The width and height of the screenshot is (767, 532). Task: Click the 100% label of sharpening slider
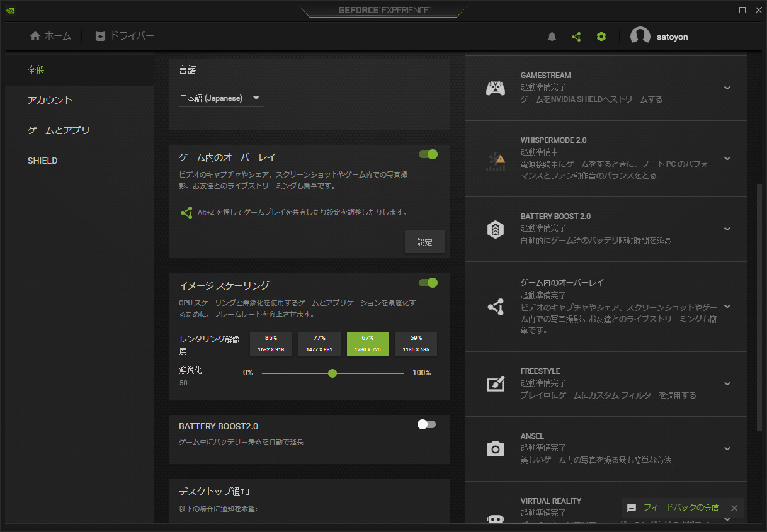[422, 373]
